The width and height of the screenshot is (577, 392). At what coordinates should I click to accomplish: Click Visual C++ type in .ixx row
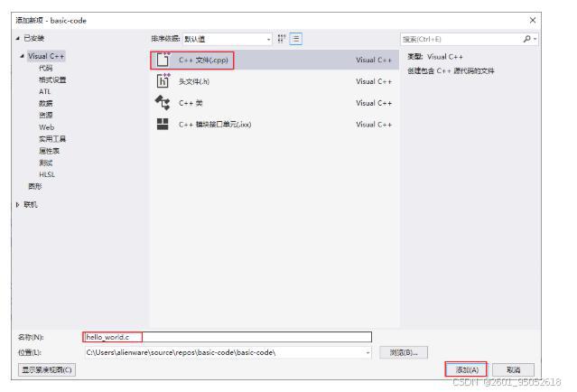[374, 125]
